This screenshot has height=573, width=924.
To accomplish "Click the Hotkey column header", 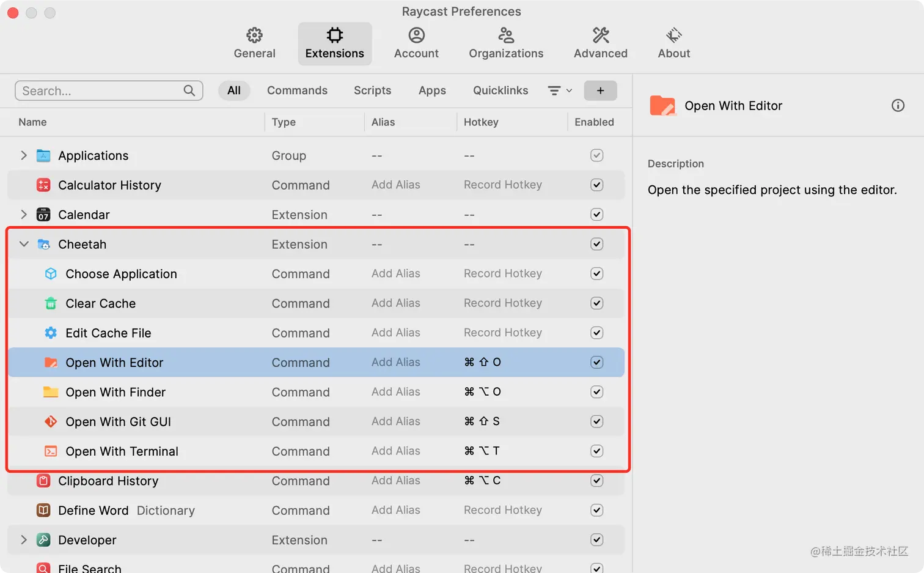I will pyautogui.click(x=481, y=122).
